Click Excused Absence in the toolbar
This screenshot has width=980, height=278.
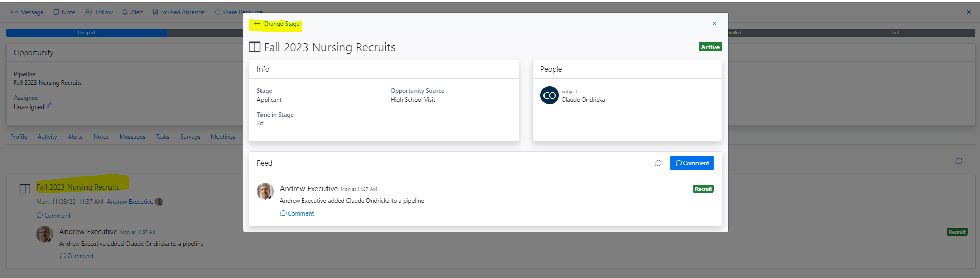178,12
